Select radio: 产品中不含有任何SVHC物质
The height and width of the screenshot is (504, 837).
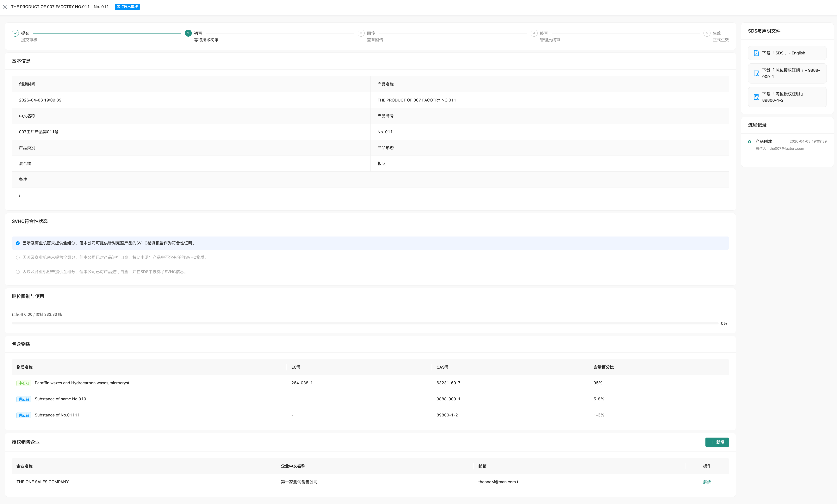(x=18, y=257)
